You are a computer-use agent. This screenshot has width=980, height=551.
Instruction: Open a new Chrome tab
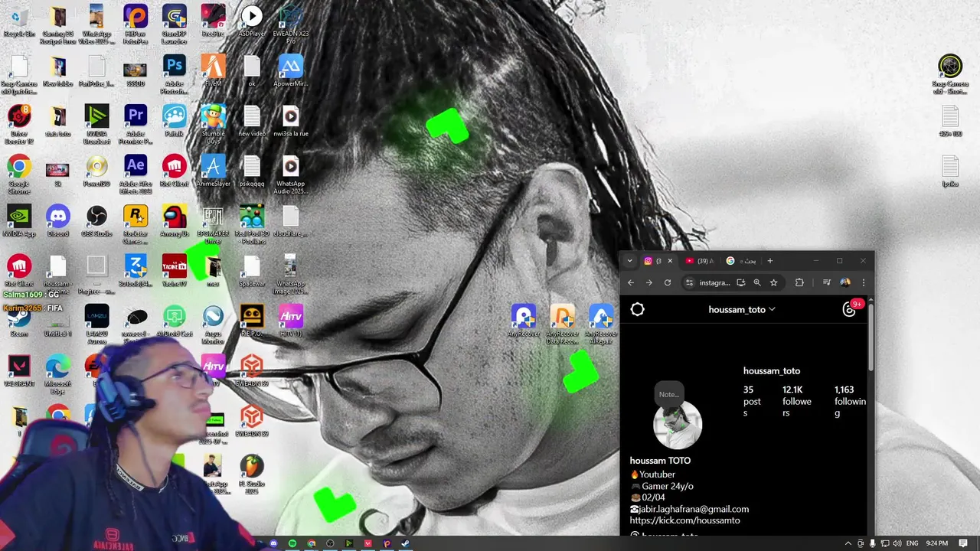tap(770, 261)
